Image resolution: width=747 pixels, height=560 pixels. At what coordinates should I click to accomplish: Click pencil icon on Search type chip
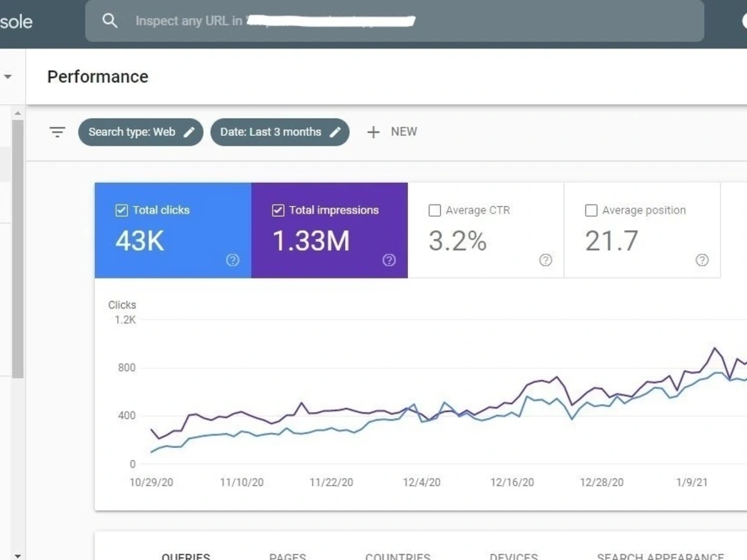pos(189,132)
